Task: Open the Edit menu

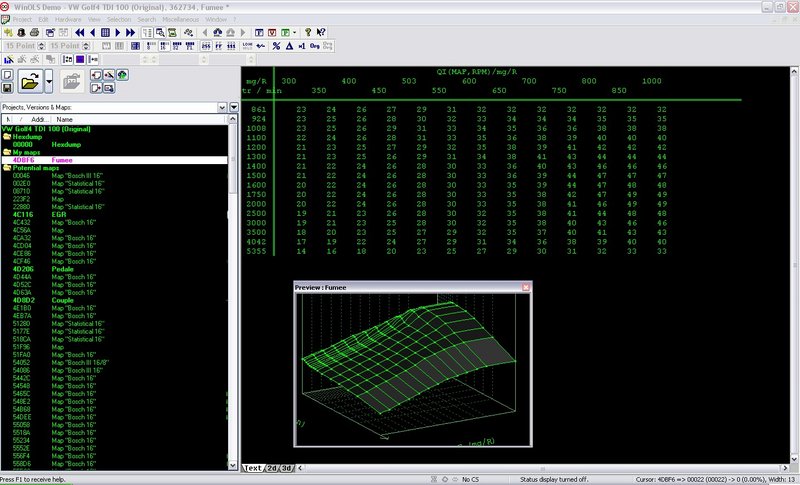Action: (43, 19)
